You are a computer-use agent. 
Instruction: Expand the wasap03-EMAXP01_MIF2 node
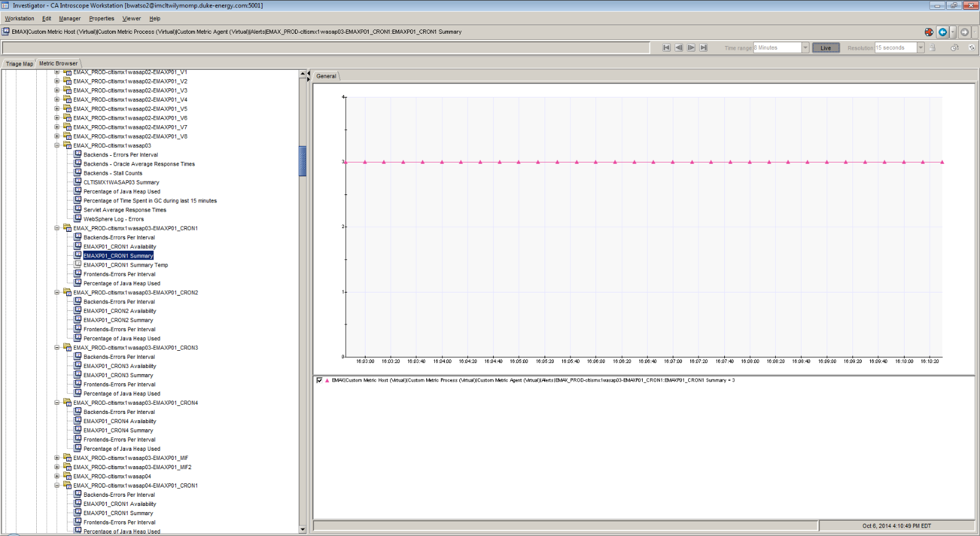[57, 467]
